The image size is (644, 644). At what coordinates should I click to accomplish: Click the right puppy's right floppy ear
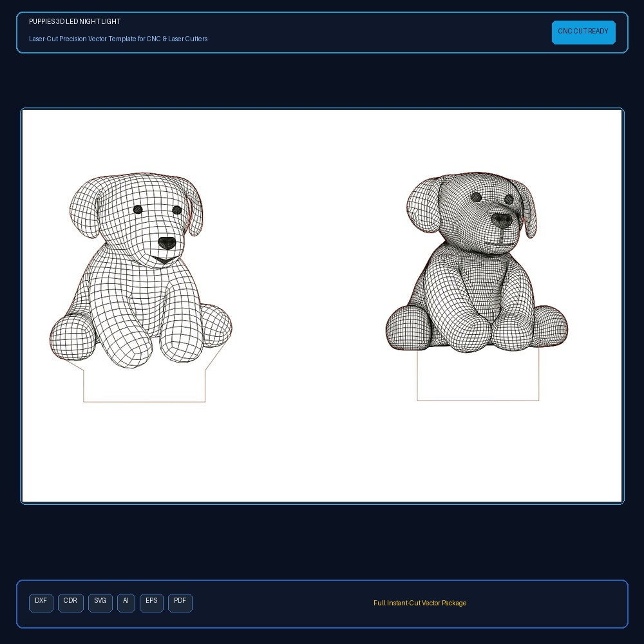[x=526, y=209]
